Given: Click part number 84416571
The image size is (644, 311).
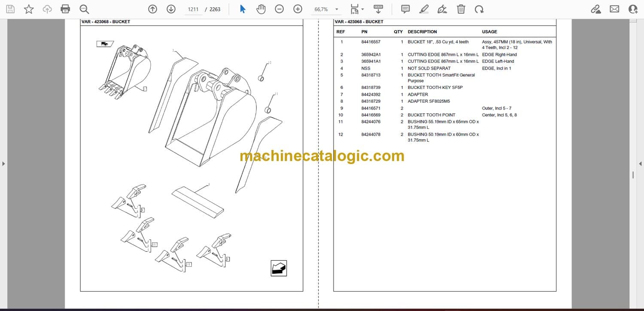Looking at the screenshot, I should coord(371,108).
